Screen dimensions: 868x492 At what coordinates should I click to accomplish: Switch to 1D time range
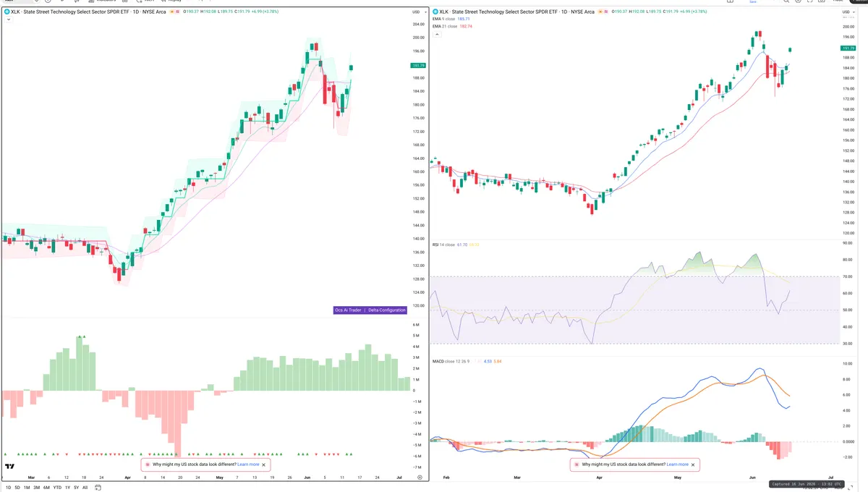[8, 488]
